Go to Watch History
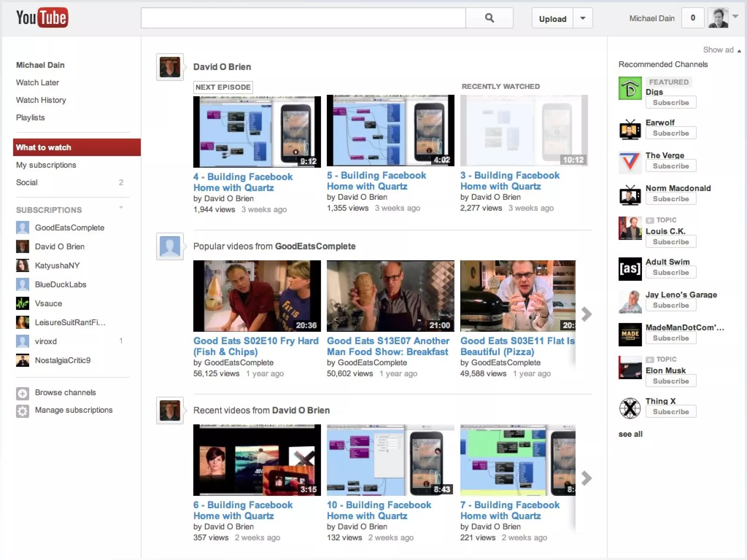The image size is (747, 560). [x=41, y=100]
